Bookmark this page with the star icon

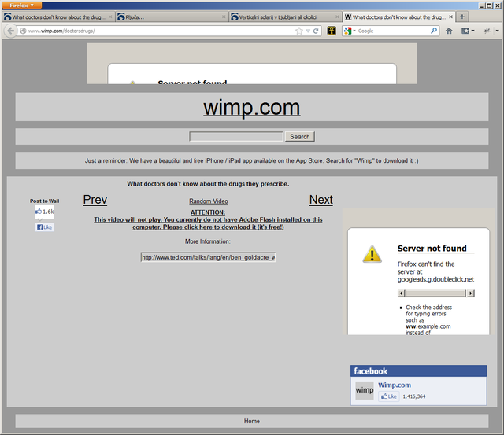point(299,31)
